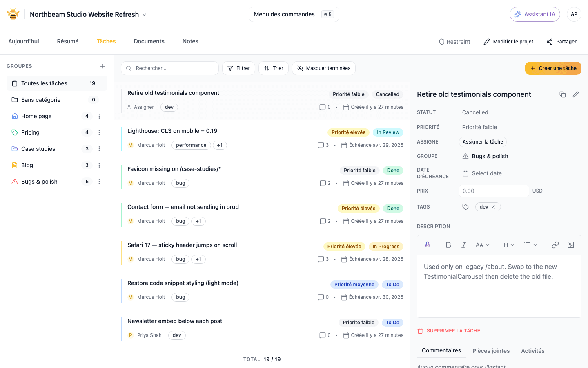Open the Assistant IA panel

click(x=535, y=14)
